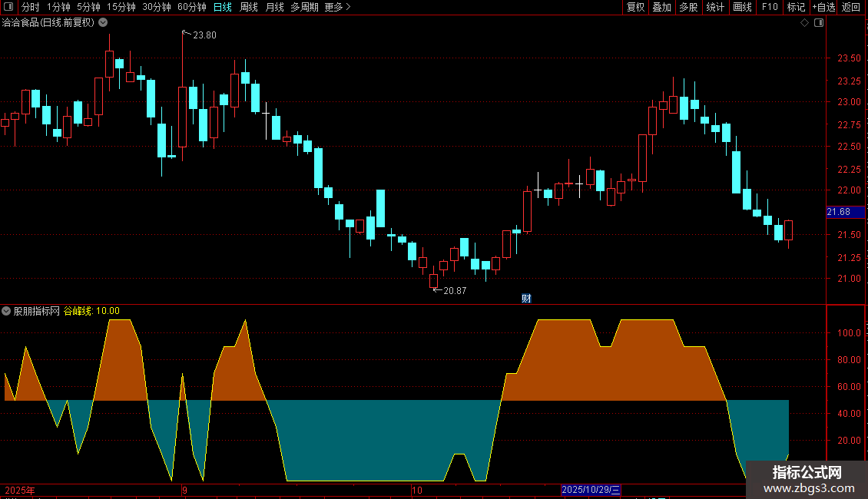
Task: Expand the 更多 periods menu
Action: (x=338, y=7)
